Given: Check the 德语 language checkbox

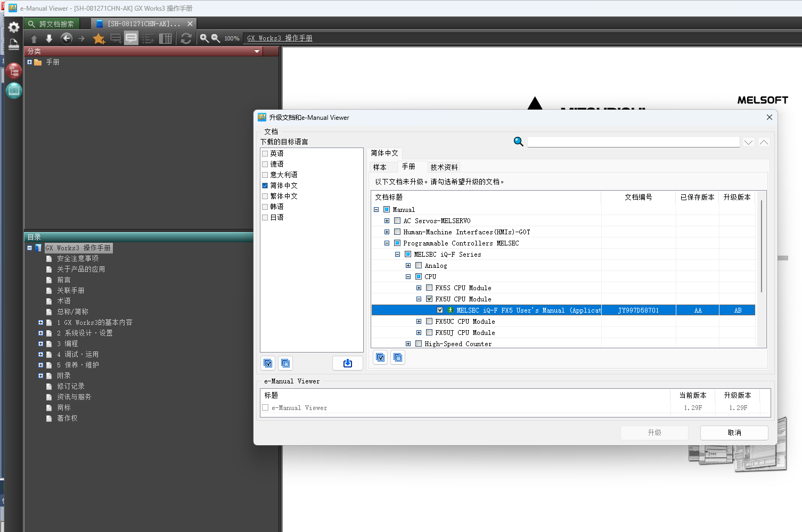Looking at the screenshot, I should [265, 164].
